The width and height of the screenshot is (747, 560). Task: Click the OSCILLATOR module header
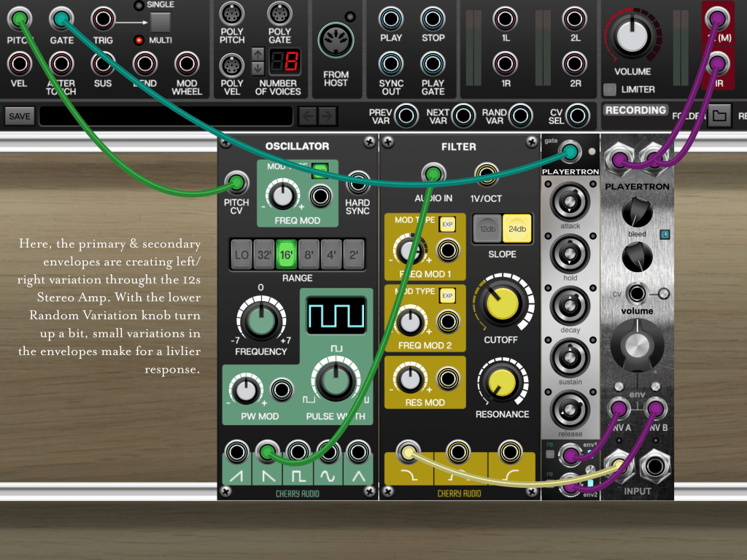point(298,147)
